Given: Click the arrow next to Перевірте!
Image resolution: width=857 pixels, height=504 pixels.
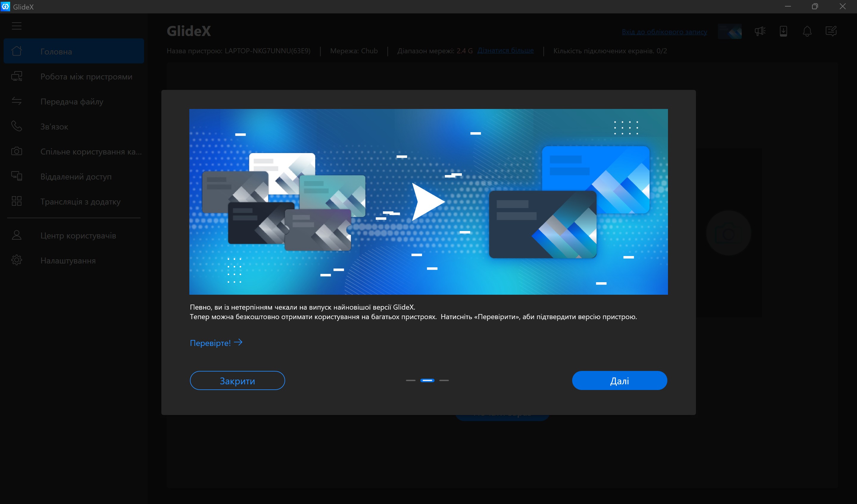Looking at the screenshot, I should tap(238, 342).
